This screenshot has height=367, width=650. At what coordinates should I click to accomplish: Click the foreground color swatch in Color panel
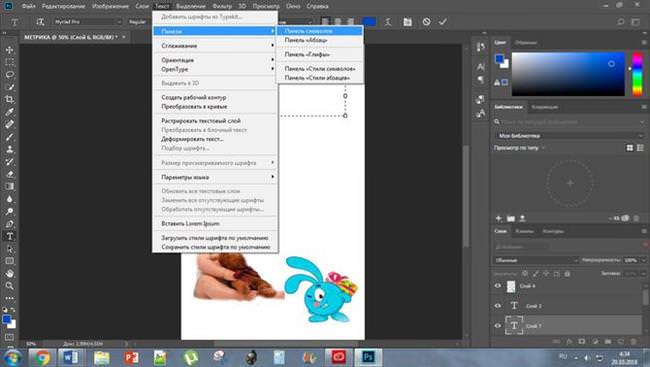[500, 58]
